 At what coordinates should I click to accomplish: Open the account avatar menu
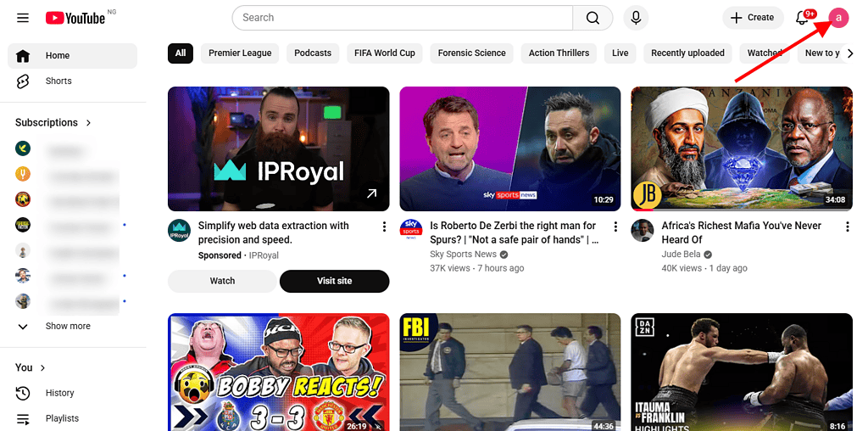(838, 18)
